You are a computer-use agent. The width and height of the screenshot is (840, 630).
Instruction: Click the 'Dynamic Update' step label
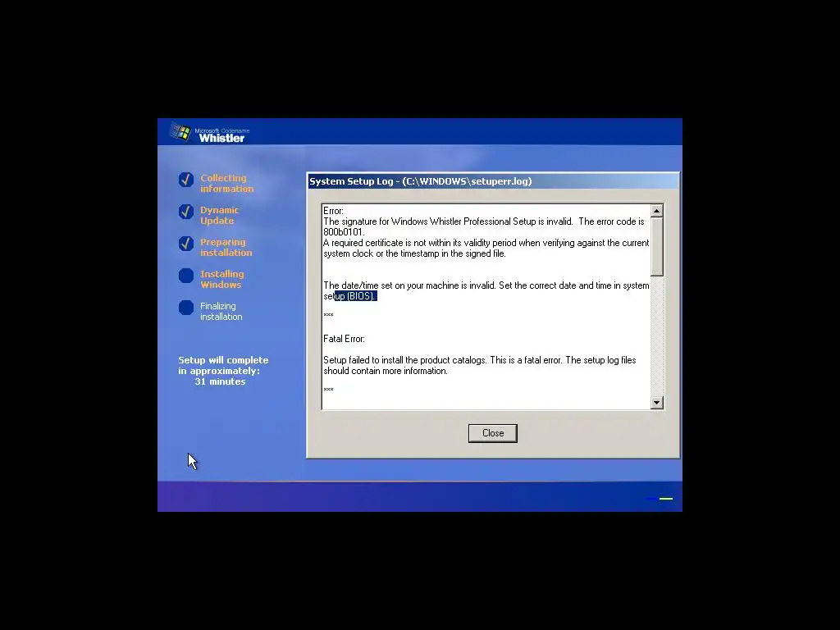point(219,216)
